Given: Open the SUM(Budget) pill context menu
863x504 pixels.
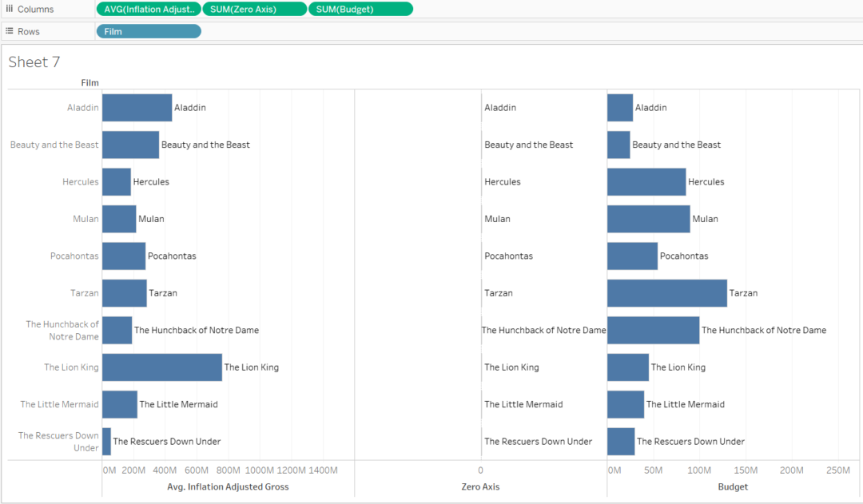Looking at the screenshot, I should 405,9.
